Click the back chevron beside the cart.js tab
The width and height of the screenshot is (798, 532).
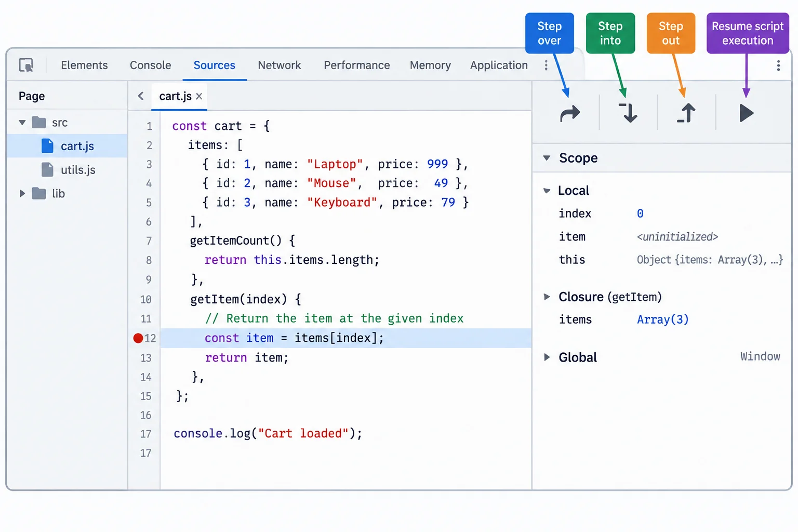point(140,96)
